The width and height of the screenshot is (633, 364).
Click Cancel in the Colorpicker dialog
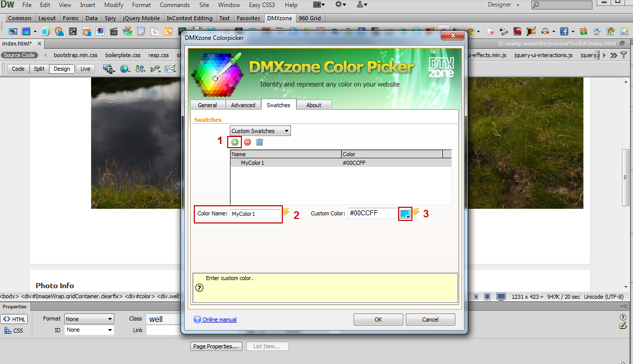pos(431,320)
